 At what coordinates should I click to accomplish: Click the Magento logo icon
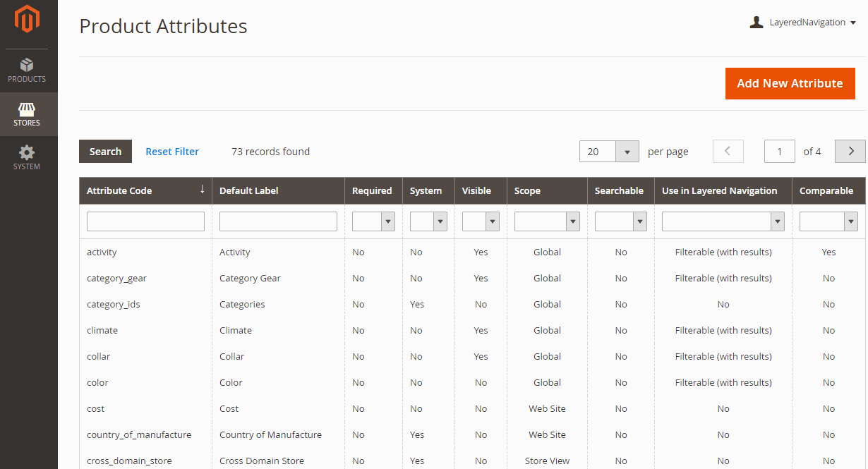[27, 20]
